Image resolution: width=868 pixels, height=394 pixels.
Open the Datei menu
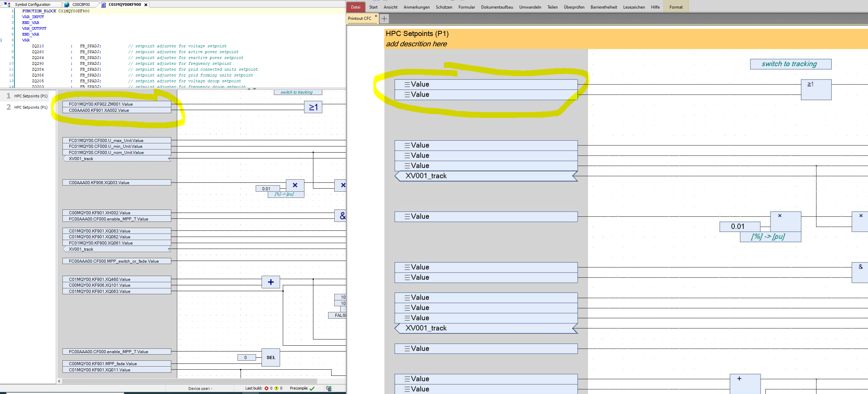click(x=356, y=7)
